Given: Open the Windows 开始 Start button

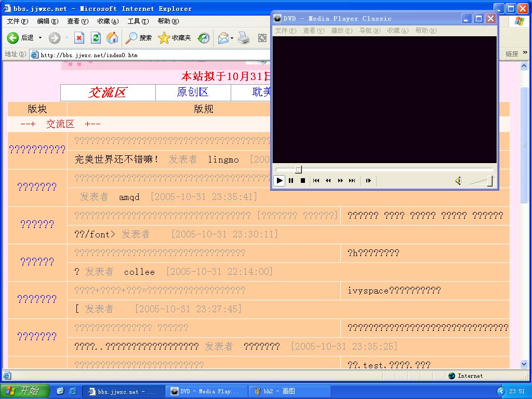Looking at the screenshot, I should coord(25,391).
